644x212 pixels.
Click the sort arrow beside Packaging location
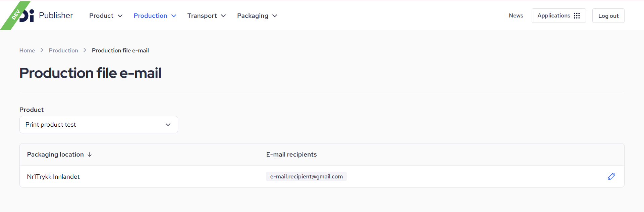pos(90,155)
